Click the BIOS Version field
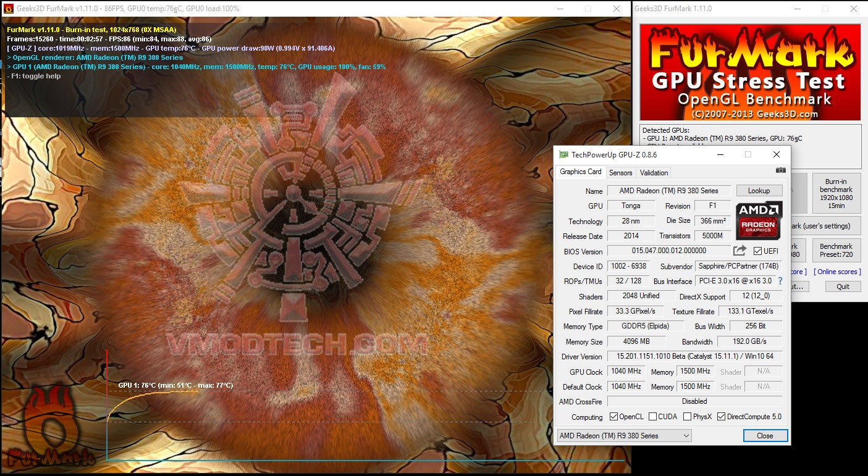The height and width of the screenshot is (476, 868). click(669, 251)
